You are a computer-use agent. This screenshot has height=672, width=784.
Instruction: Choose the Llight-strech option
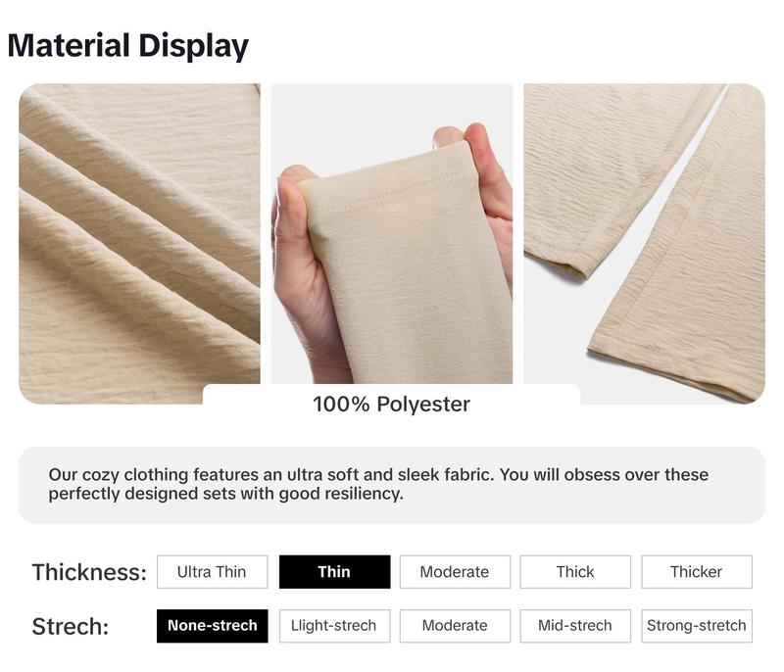[x=334, y=626]
